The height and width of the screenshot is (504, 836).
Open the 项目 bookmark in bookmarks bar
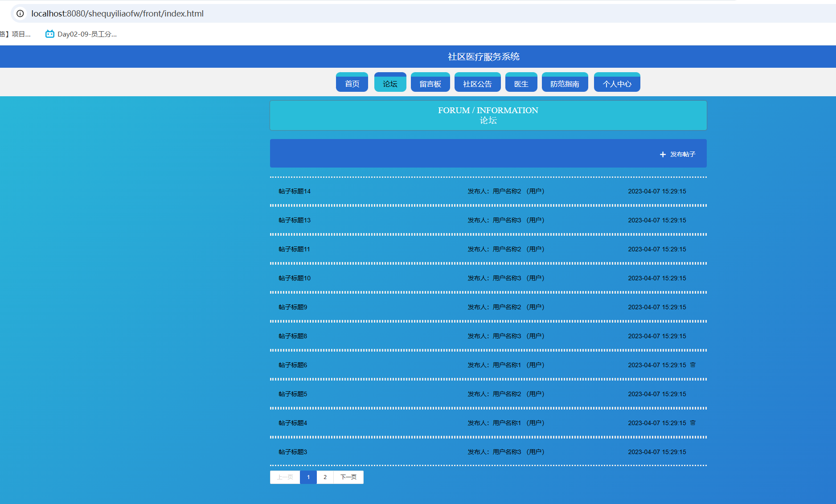16,34
